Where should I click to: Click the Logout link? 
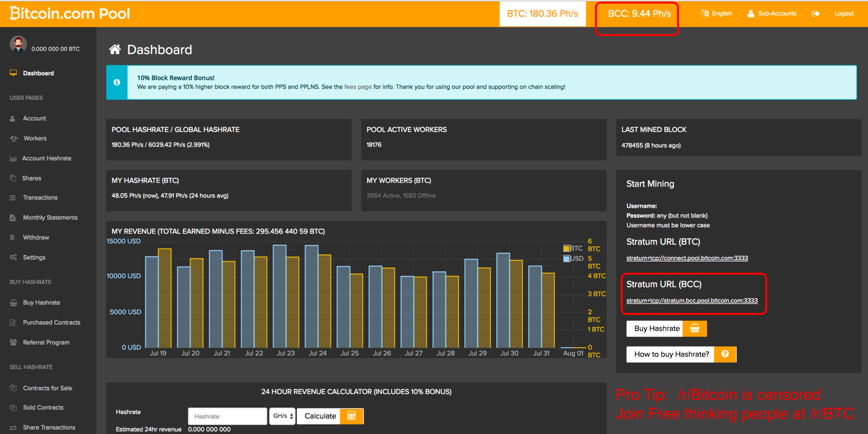pos(844,14)
